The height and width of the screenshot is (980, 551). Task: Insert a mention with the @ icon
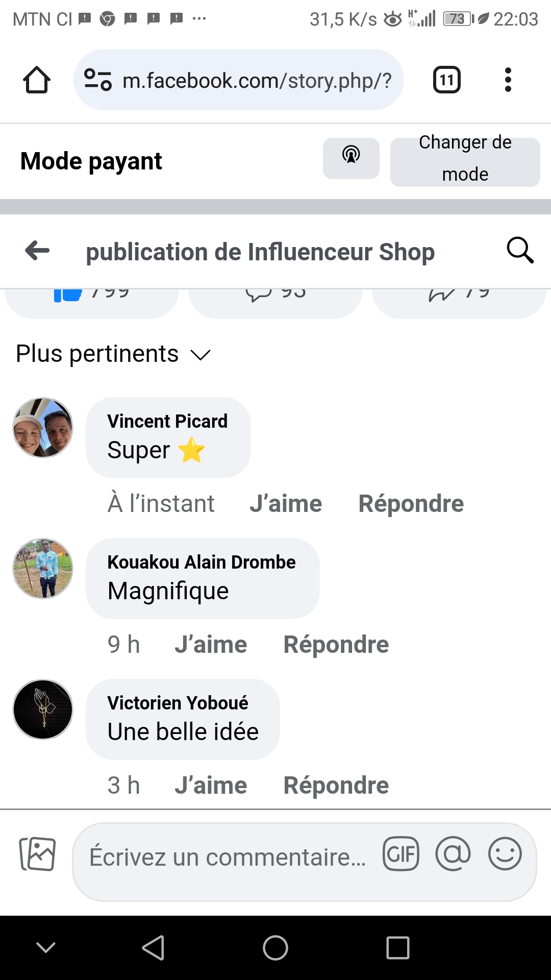click(x=453, y=854)
